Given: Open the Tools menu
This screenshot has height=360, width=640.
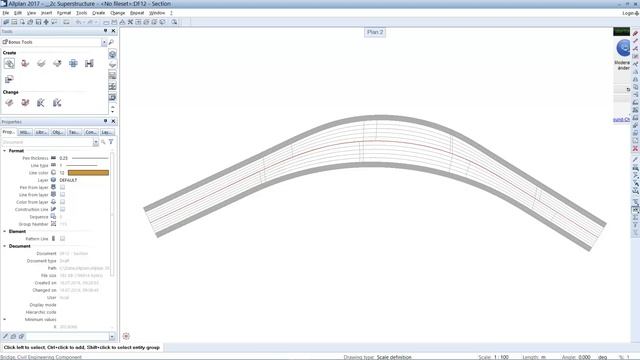Looking at the screenshot, I should click(82, 13).
